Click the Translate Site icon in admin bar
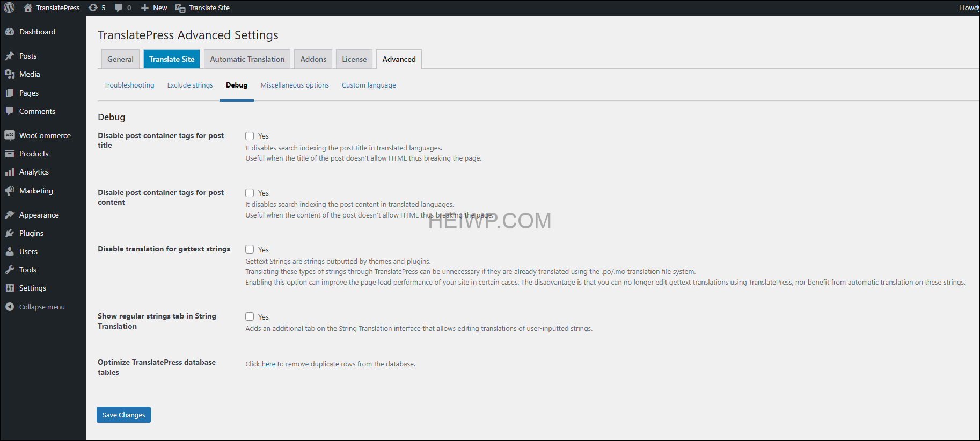The width and height of the screenshot is (980, 441). (180, 8)
